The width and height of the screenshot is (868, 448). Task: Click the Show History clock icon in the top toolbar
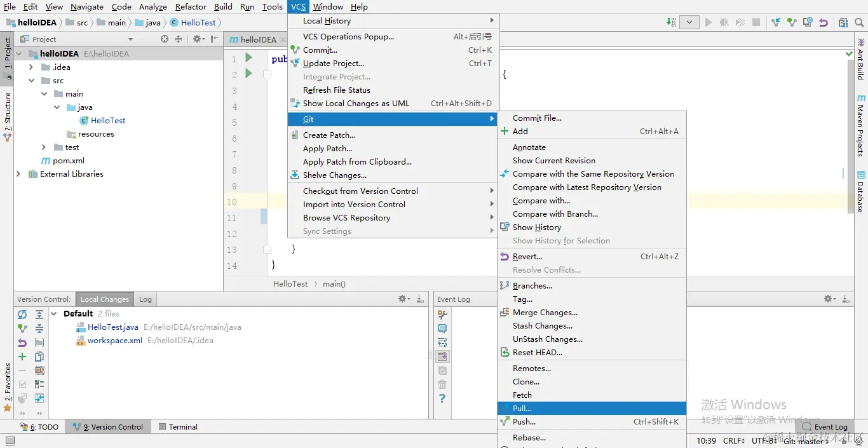pos(808,22)
